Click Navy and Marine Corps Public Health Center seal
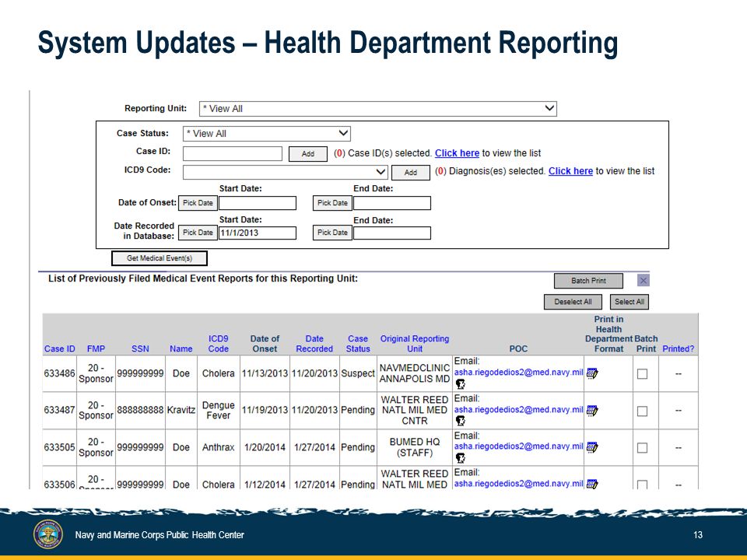Image resolution: width=747 pixels, height=560 pixels. click(x=48, y=534)
